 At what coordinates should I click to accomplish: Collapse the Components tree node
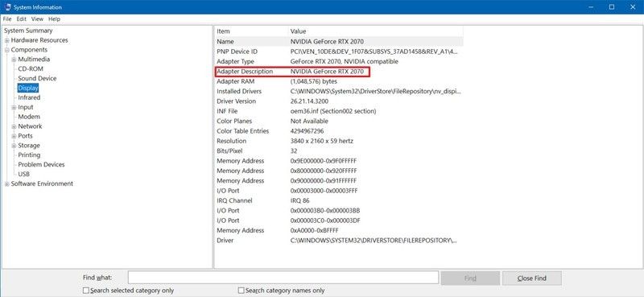pyautogui.click(x=7, y=50)
